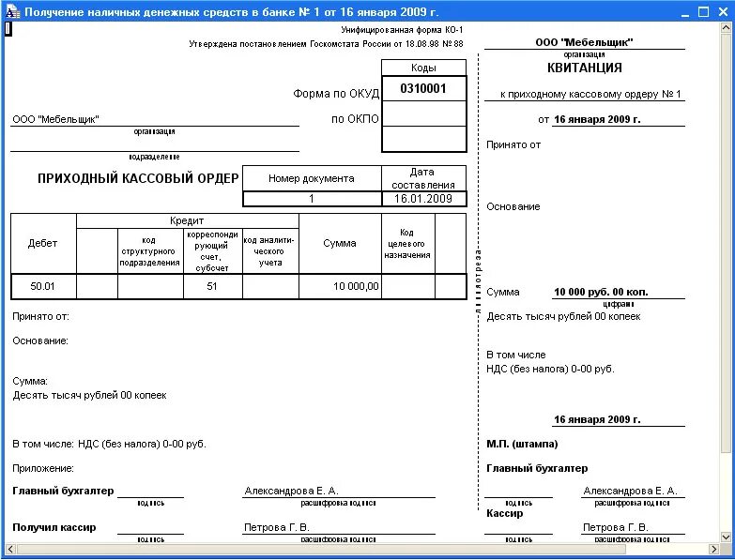Click the КВИТАНЦИЯ heading

pos(585,68)
